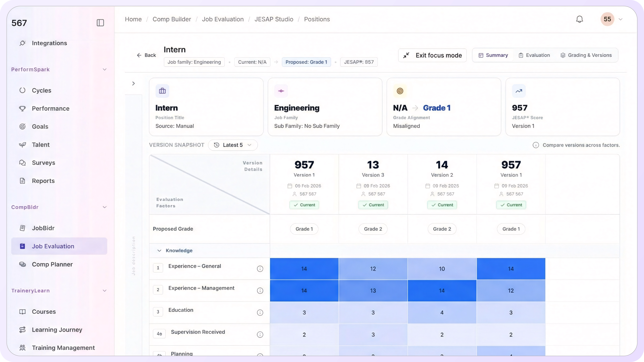Click 'Proposed: Grade 1' header chip

[306, 62]
